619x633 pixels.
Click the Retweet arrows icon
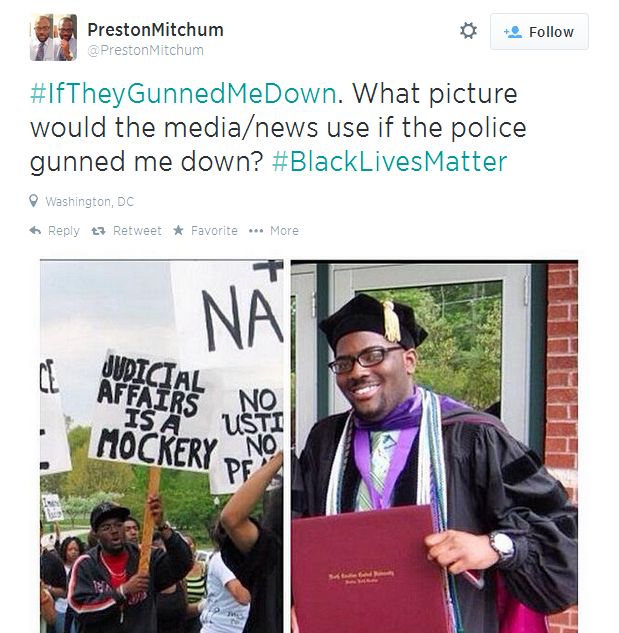pos(98,231)
